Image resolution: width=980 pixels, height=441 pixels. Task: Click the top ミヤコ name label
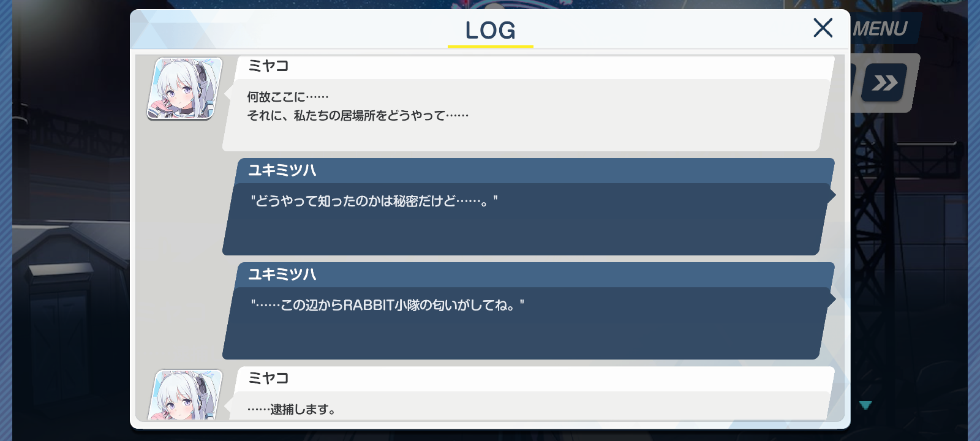[268, 66]
